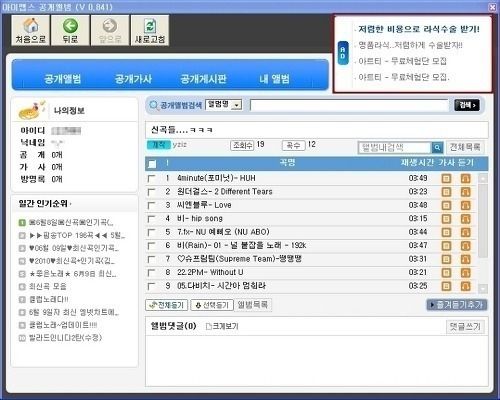
Task: Click the public album search text field
Action: (x=349, y=105)
